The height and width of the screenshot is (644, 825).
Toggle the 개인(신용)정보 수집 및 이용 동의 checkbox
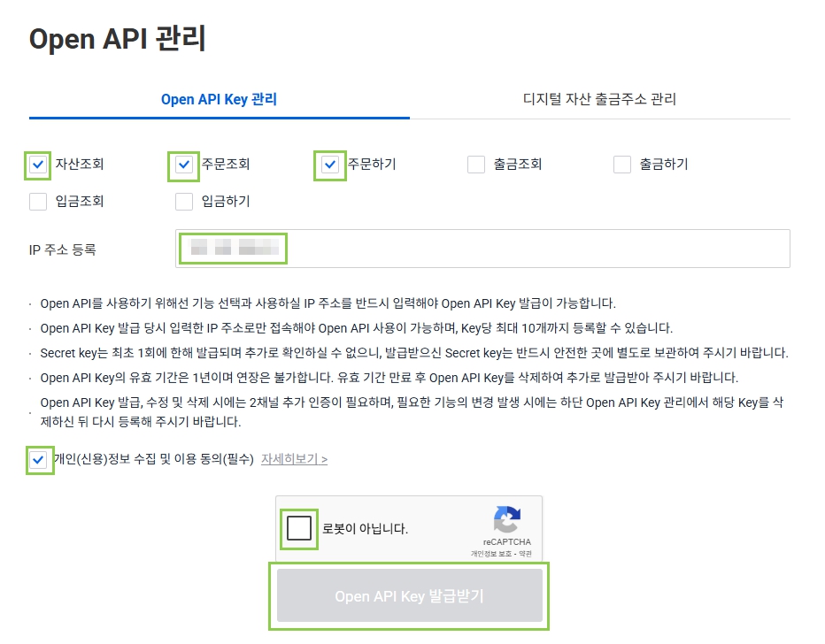pos(38,460)
